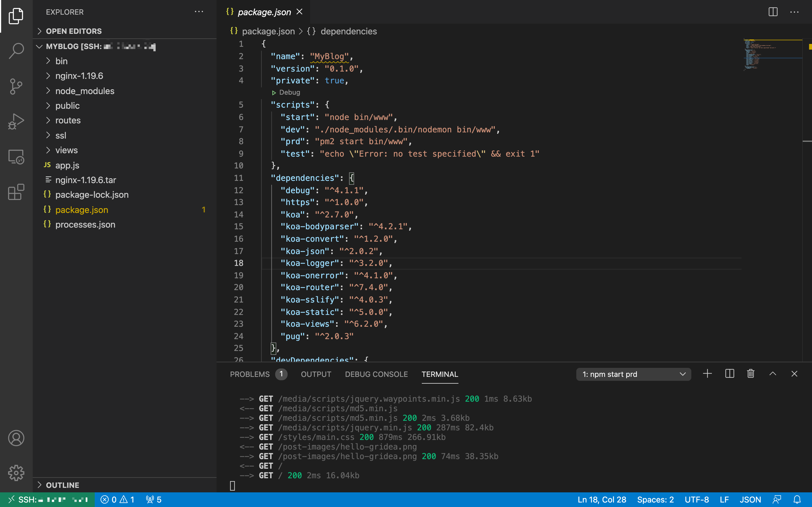Maximize the terminal panel size
Image resolution: width=812 pixels, height=507 pixels.
pos(773,374)
